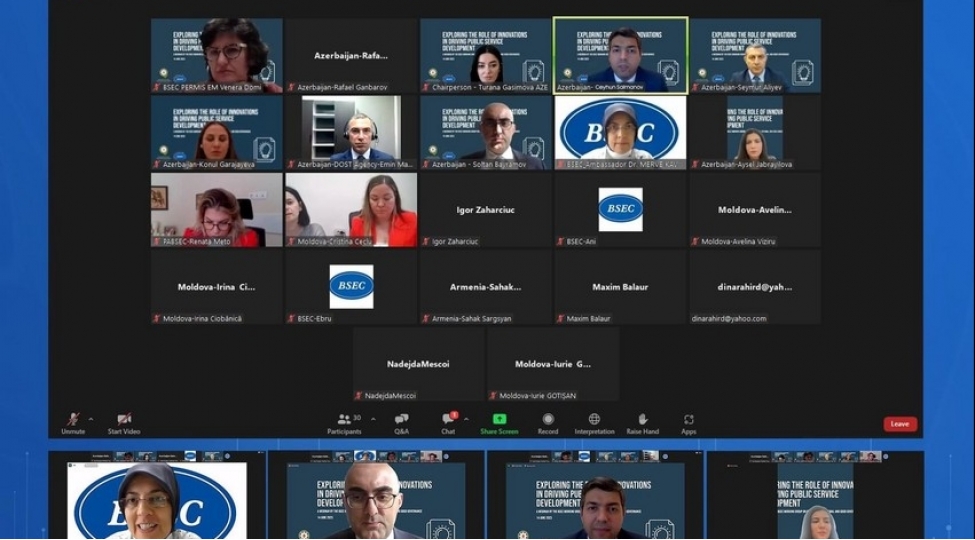Start recording with the Record icon
The image size is (975, 540).
click(548, 419)
